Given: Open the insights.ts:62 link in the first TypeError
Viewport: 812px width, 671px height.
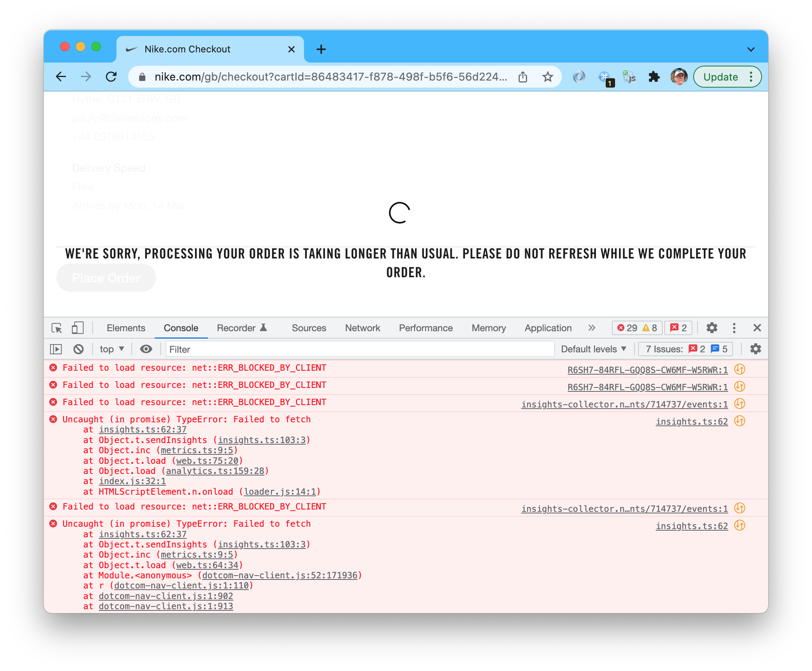Looking at the screenshot, I should [692, 422].
